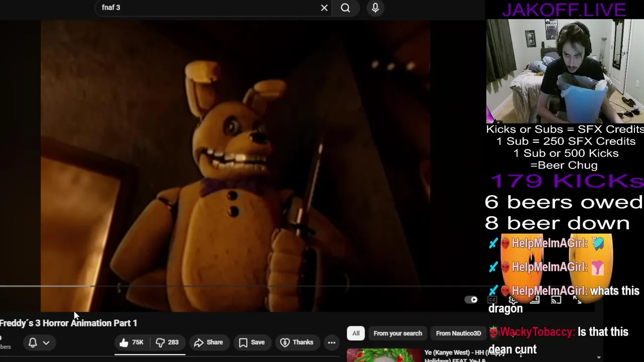Expand the notification options chevron
644x362 pixels.
point(46,342)
